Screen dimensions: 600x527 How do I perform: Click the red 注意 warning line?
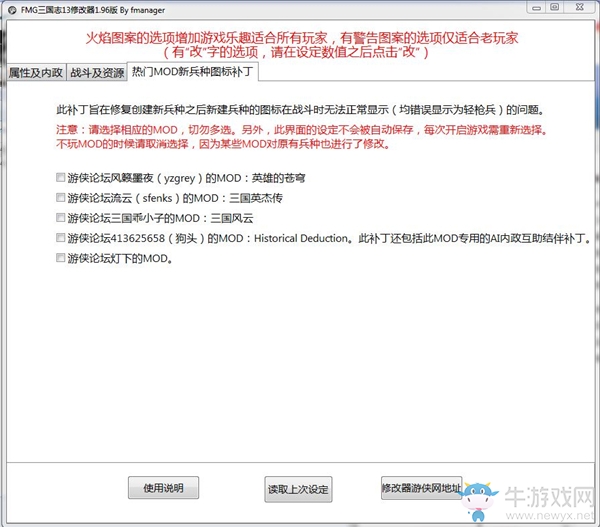pyautogui.click(x=302, y=130)
